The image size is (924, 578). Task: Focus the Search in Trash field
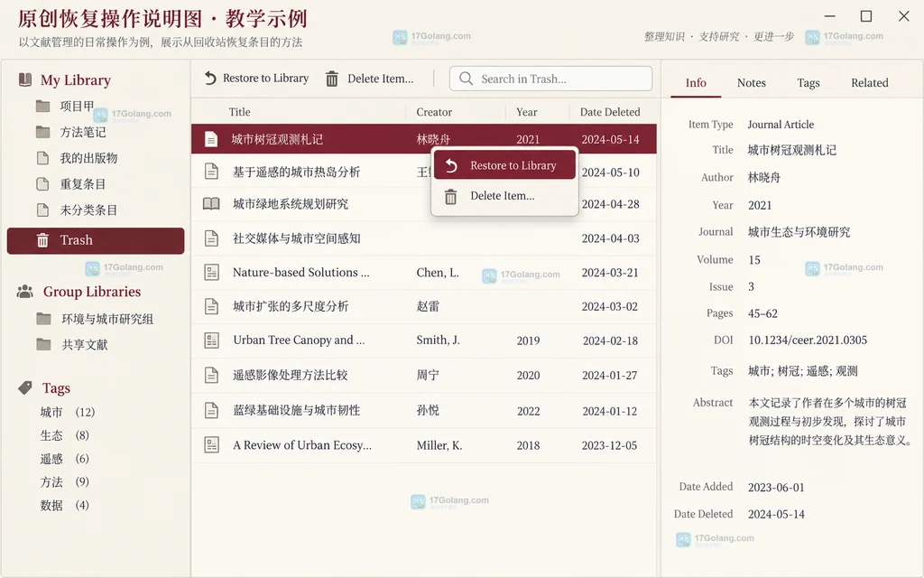click(x=551, y=79)
